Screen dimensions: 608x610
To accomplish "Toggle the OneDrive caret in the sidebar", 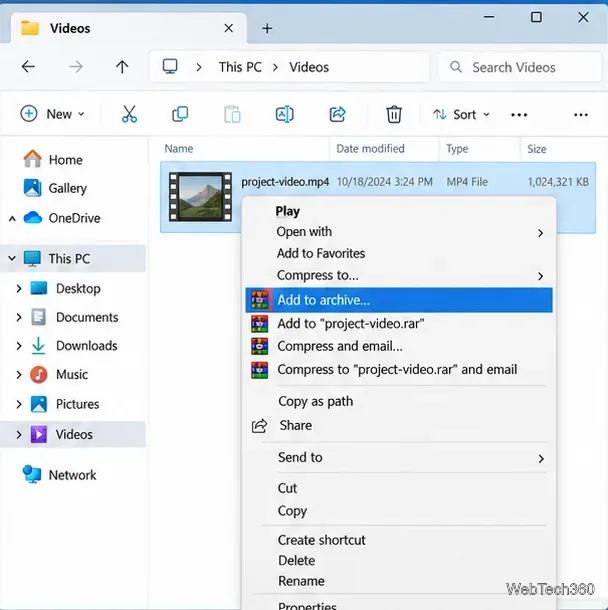I will click(x=12, y=219).
